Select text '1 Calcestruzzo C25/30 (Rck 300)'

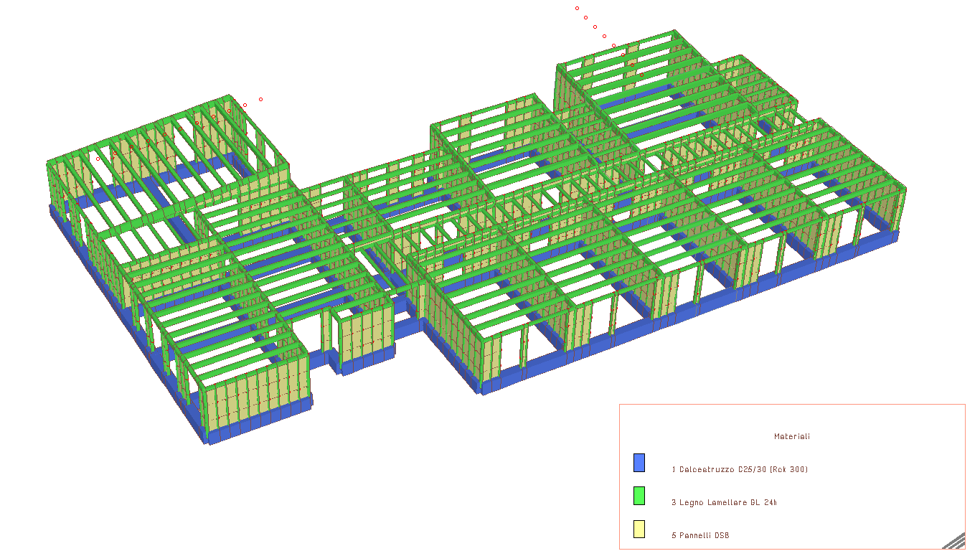740,469
